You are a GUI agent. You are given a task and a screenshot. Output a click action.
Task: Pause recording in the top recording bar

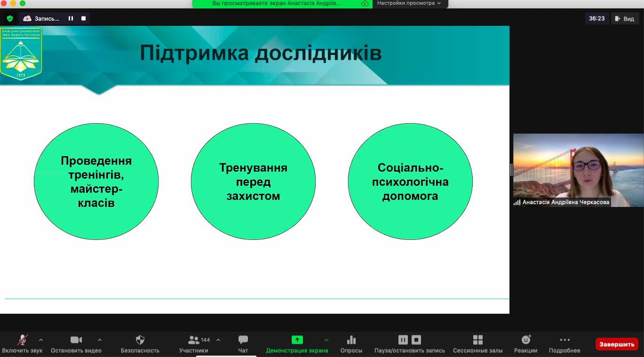tap(71, 18)
